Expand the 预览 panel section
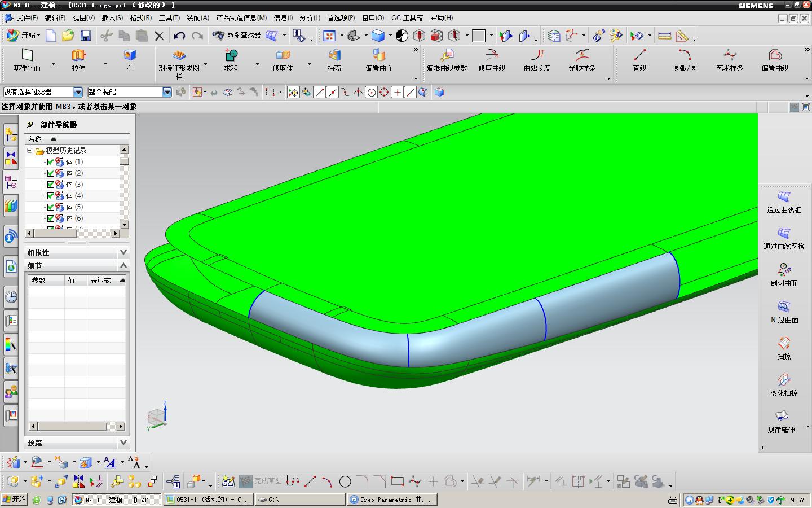 123,442
